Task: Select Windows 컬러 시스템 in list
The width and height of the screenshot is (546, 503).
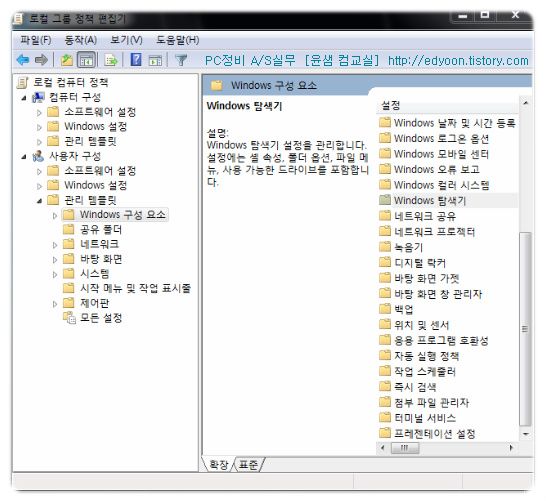Action: pyautogui.click(x=442, y=184)
